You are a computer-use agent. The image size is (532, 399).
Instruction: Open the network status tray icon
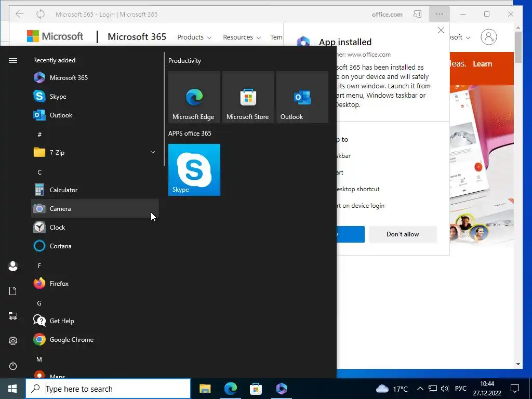coord(433,389)
